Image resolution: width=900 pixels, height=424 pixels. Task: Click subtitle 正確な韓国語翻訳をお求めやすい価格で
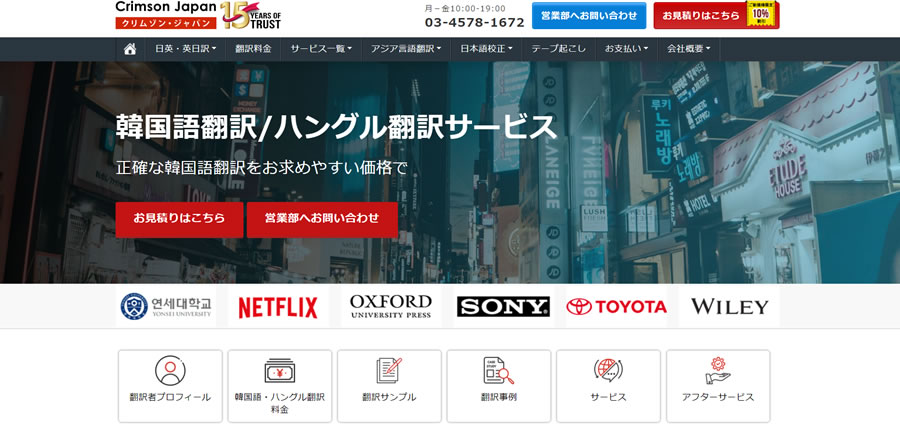261,168
